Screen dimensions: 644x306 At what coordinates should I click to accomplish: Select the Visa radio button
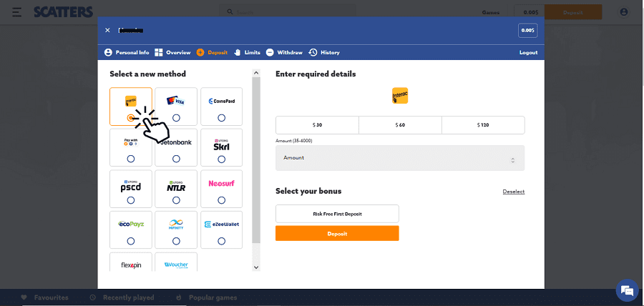click(176, 118)
